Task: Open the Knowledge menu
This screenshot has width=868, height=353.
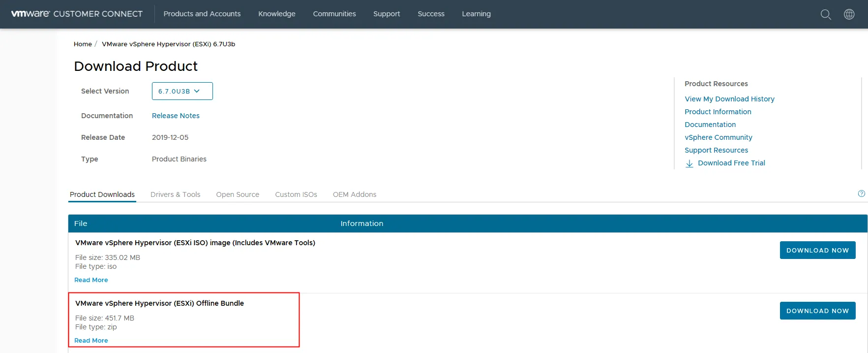Action: pos(277,14)
